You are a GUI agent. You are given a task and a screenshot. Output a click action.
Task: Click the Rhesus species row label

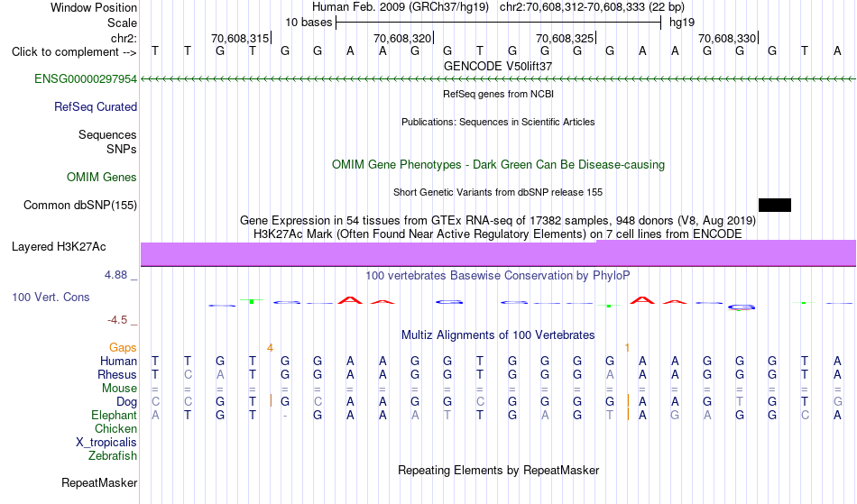pyautogui.click(x=116, y=375)
